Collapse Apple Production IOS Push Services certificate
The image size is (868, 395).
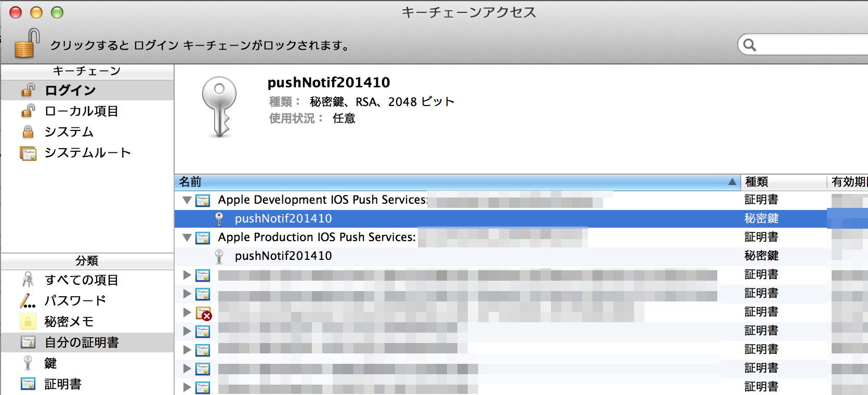[187, 238]
